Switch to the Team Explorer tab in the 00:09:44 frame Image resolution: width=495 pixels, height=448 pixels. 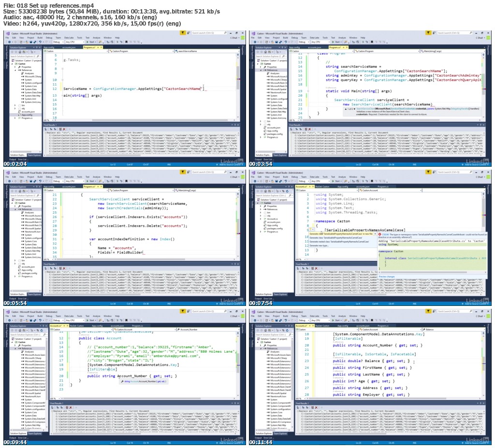tap(34, 434)
